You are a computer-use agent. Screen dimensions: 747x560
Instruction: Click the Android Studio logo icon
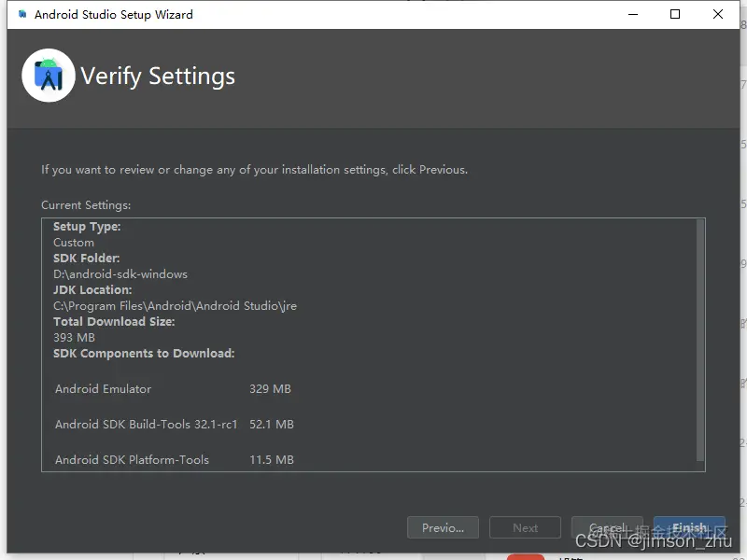pyautogui.click(x=49, y=76)
